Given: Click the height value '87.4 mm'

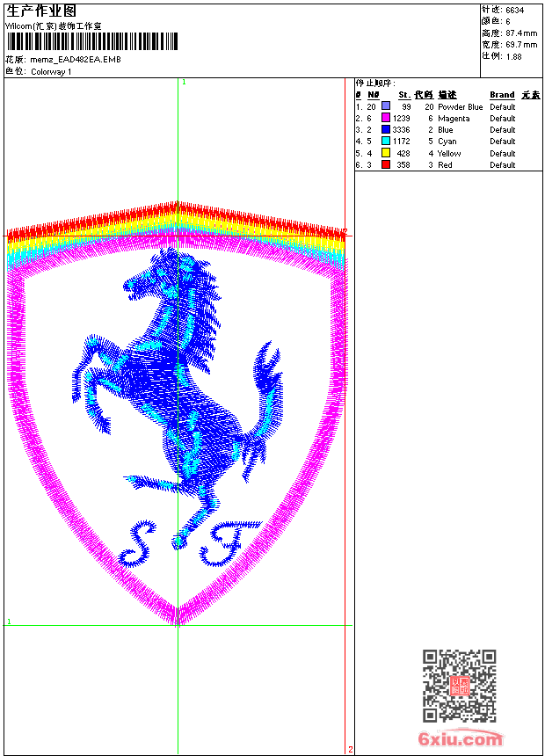Looking at the screenshot, I should [x=521, y=33].
